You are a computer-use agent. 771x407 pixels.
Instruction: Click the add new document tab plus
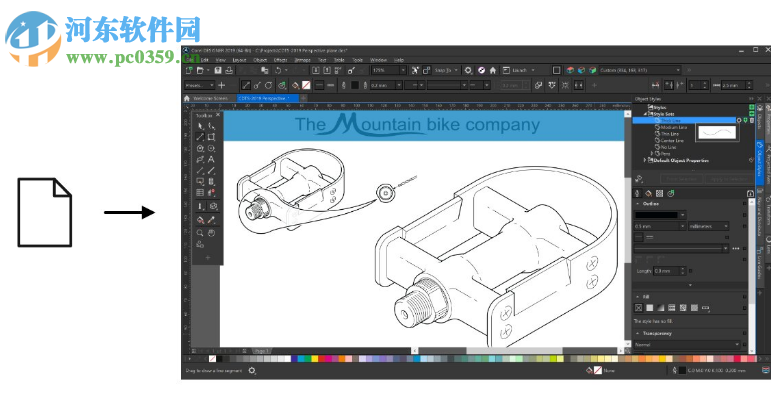pyautogui.click(x=303, y=98)
